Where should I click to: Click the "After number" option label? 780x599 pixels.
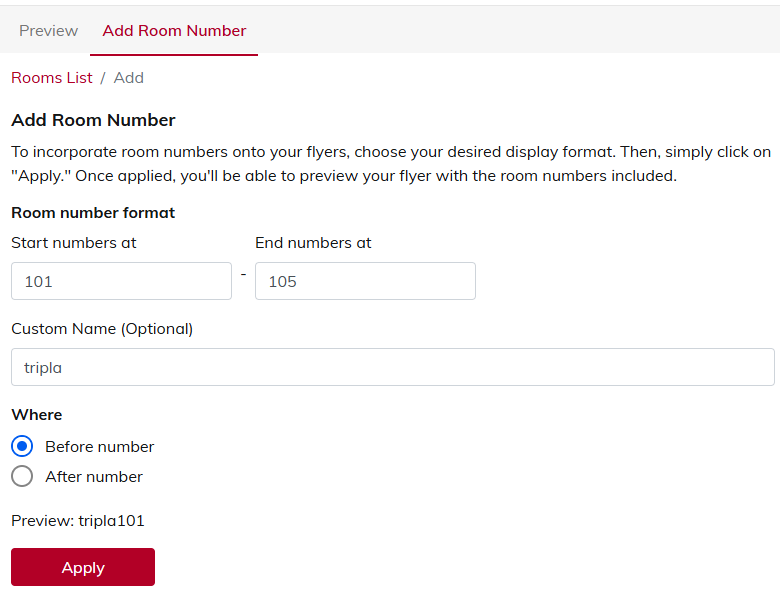[x=94, y=477]
